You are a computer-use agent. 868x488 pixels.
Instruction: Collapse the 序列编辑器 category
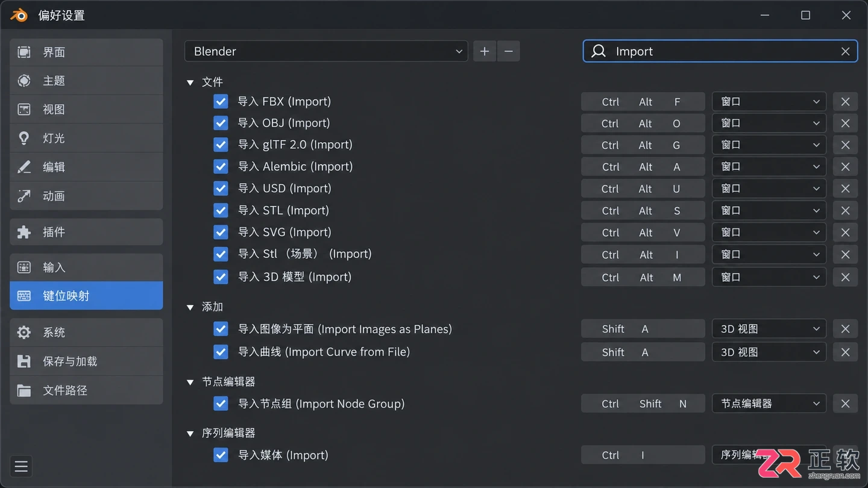(190, 433)
